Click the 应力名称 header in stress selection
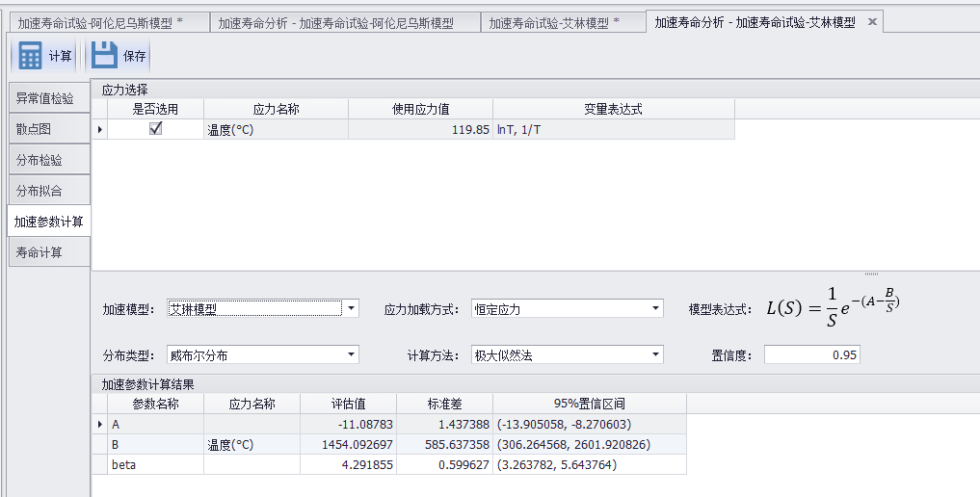Screen dimensions: 980x497 point(277,109)
